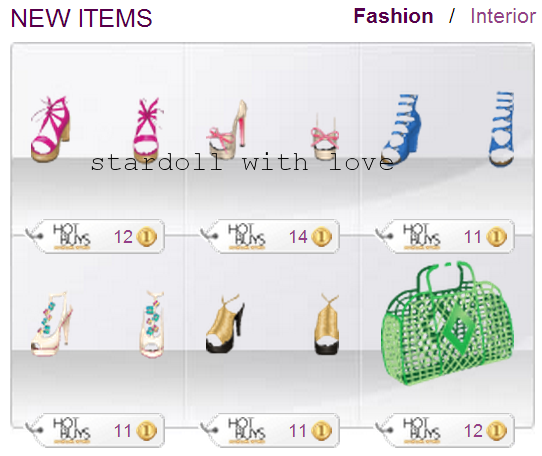The height and width of the screenshot is (456, 542).
Task: Click the Hot Buys logo under gold heels
Action: [x=246, y=430]
